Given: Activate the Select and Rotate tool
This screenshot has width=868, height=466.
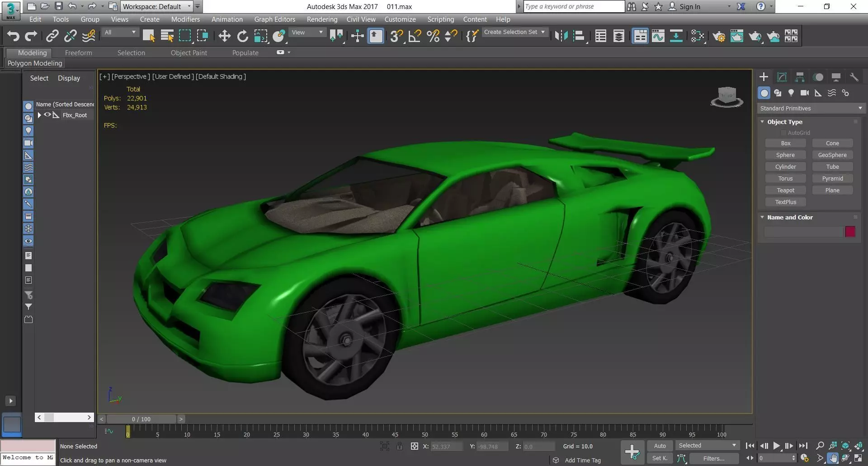Looking at the screenshot, I should tap(243, 36).
